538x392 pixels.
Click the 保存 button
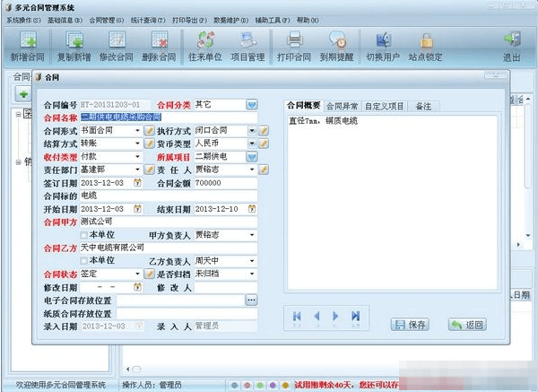[x=411, y=325]
